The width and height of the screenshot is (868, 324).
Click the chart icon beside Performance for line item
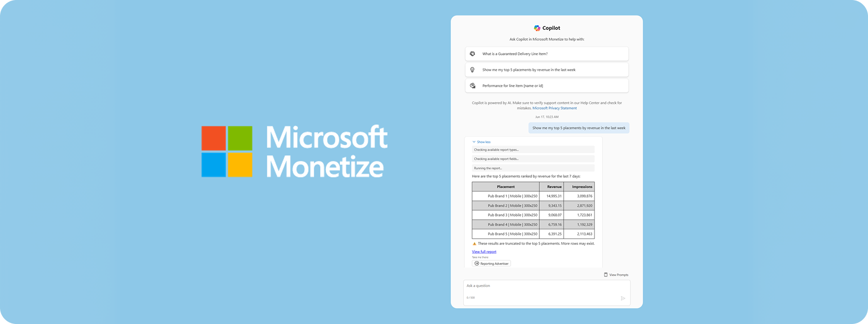(x=473, y=86)
